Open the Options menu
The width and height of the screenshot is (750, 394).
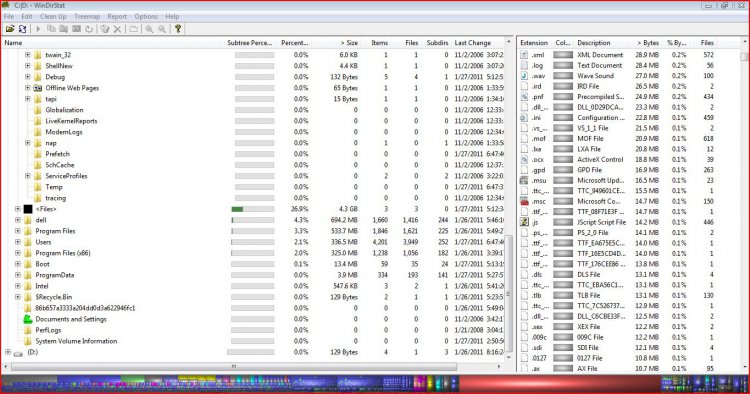[146, 16]
